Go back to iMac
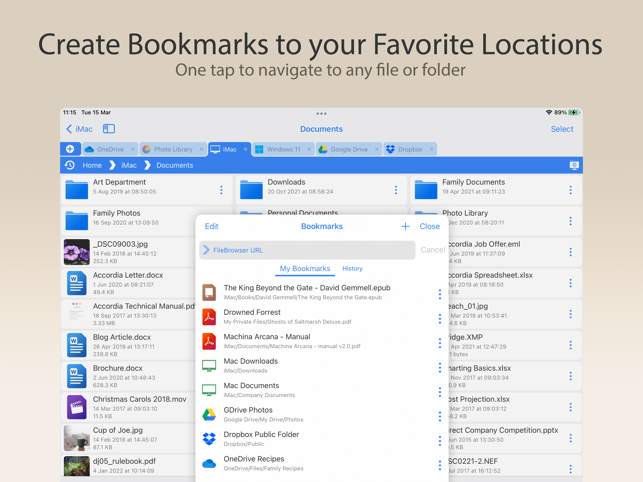This screenshot has width=643, height=482. (80, 129)
